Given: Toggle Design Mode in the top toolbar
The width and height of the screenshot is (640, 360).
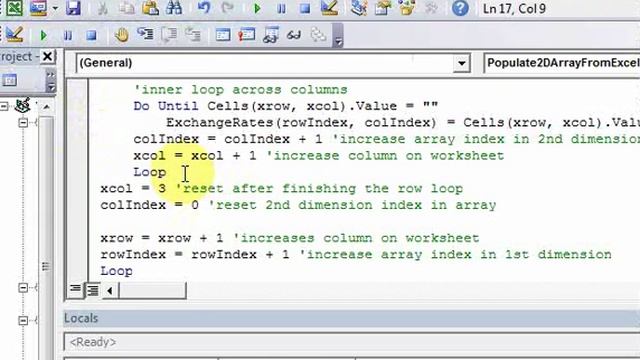Looking at the screenshot, I should pyautogui.click(x=329, y=8).
